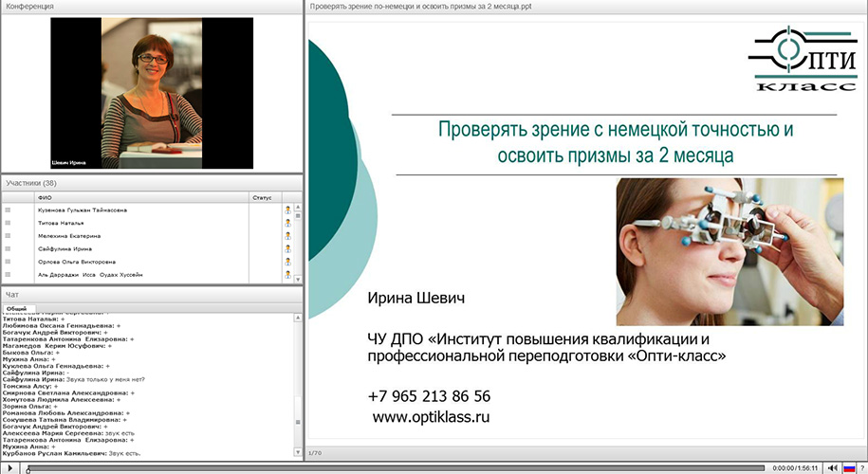Click the chat scrollbar thumb
868x474 pixels.
298,422
